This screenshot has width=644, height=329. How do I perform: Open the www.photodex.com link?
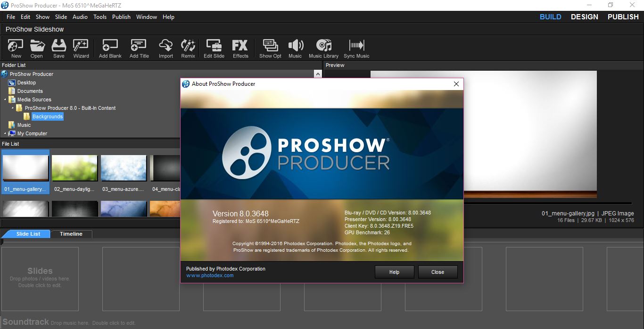coord(210,275)
